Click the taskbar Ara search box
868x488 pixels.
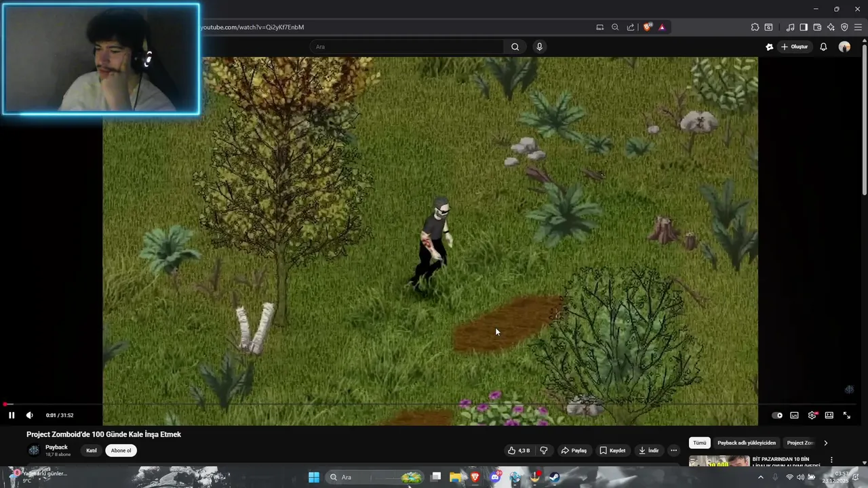coord(373,477)
